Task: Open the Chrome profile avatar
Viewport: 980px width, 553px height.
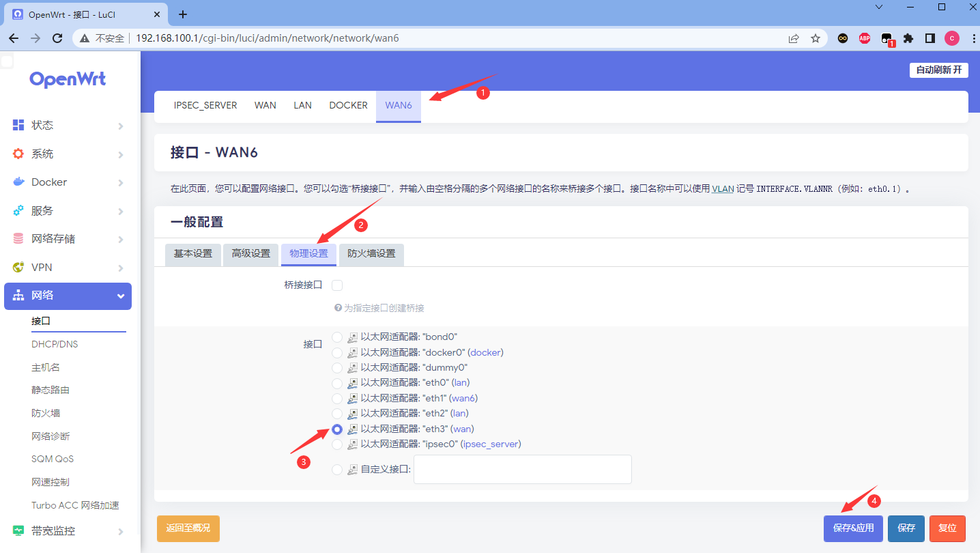Action: click(x=951, y=38)
